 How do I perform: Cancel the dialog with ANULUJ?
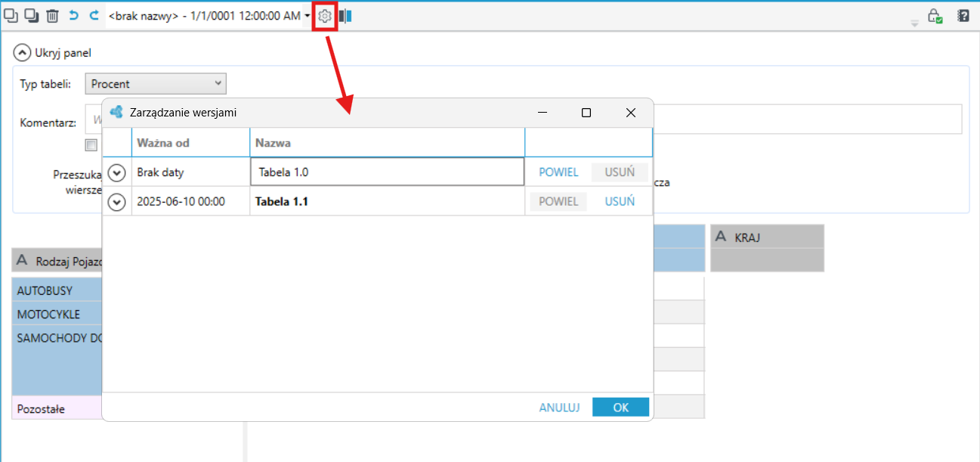click(559, 408)
